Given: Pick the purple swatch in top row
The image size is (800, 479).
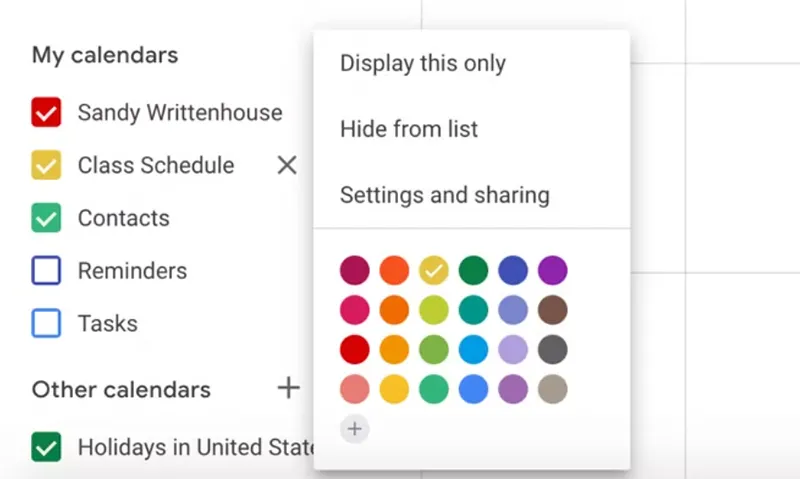Looking at the screenshot, I should (x=552, y=270).
